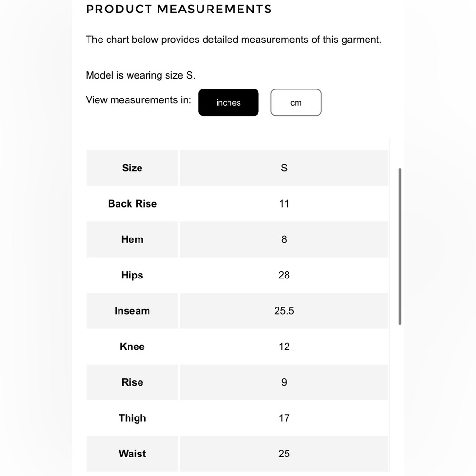476x476 pixels.
Task: Click the Back Rise value 11
Action: pos(284,204)
